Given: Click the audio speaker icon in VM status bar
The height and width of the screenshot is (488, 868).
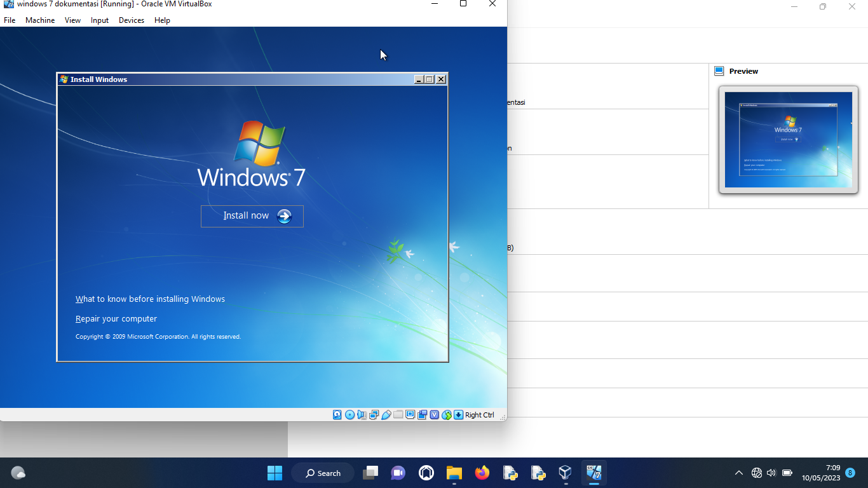Looking at the screenshot, I should click(362, 415).
